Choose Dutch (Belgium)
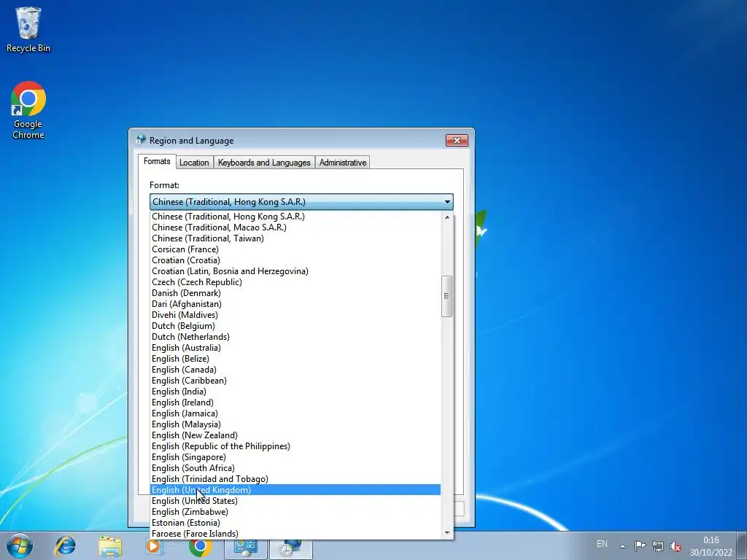The height and width of the screenshot is (560, 747). coord(295,326)
